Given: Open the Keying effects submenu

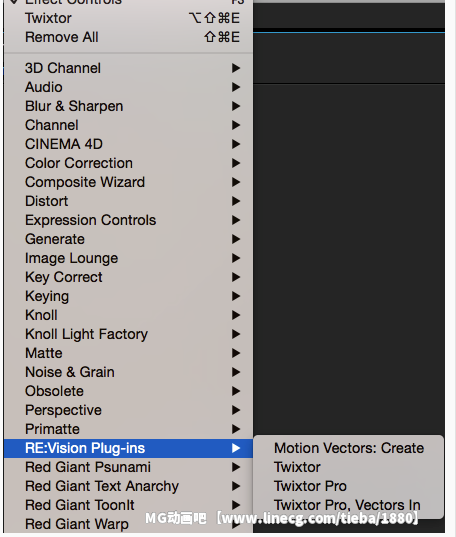Looking at the screenshot, I should click(x=128, y=296).
